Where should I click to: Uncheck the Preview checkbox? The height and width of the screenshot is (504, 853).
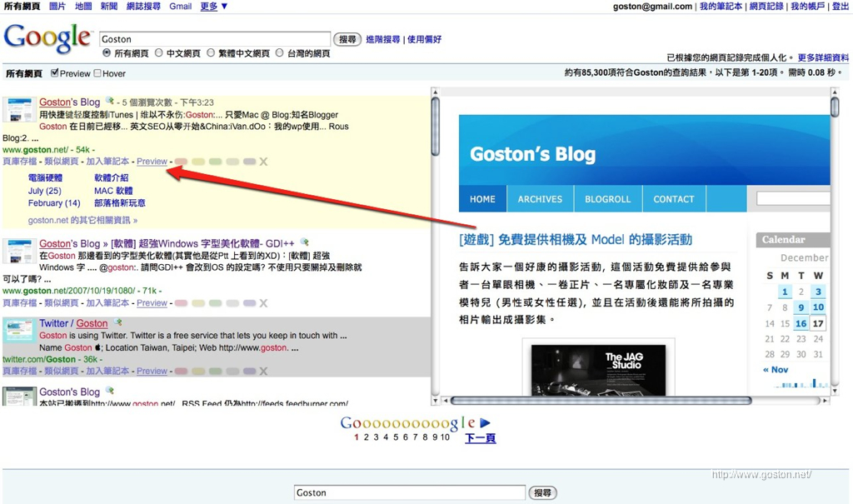coord(54,73)
